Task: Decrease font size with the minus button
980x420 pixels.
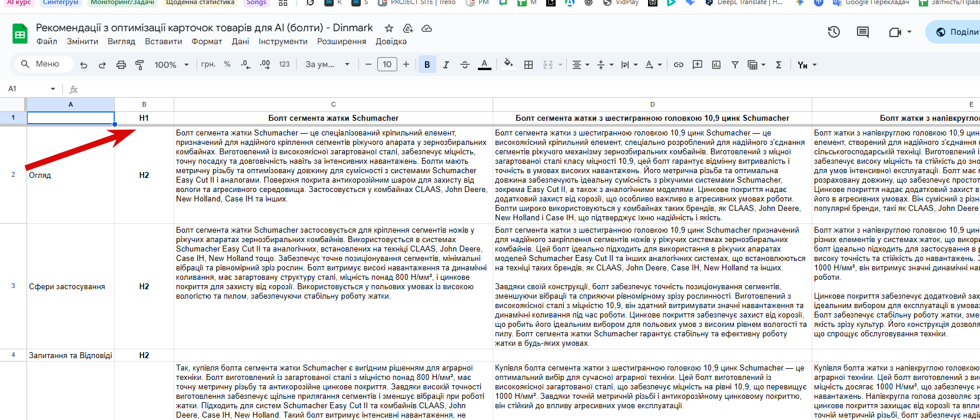Action: (368, 64)
